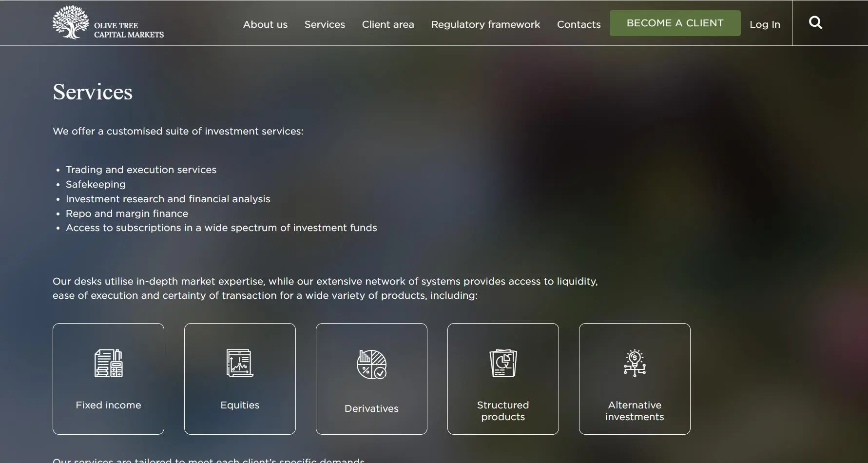The width and height of the screenshot is (868, 463).
Task: Click the Olive Tree logo icon
Action: point(71,22)
